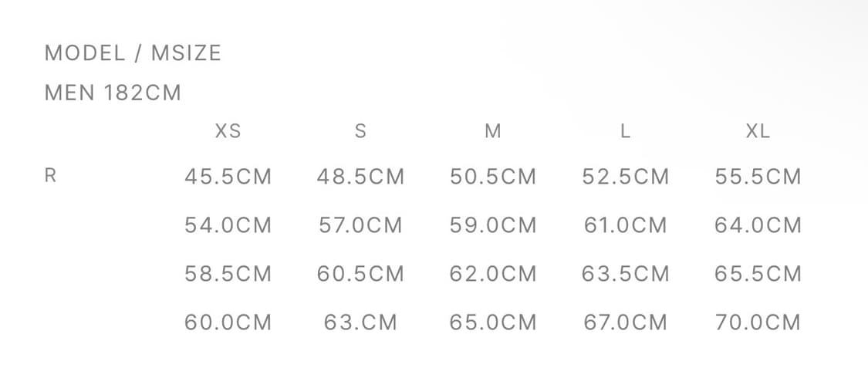Viewport: 868px width, 368px height.
Task: Select the XL size column header
Action: (x=758, y=132)
